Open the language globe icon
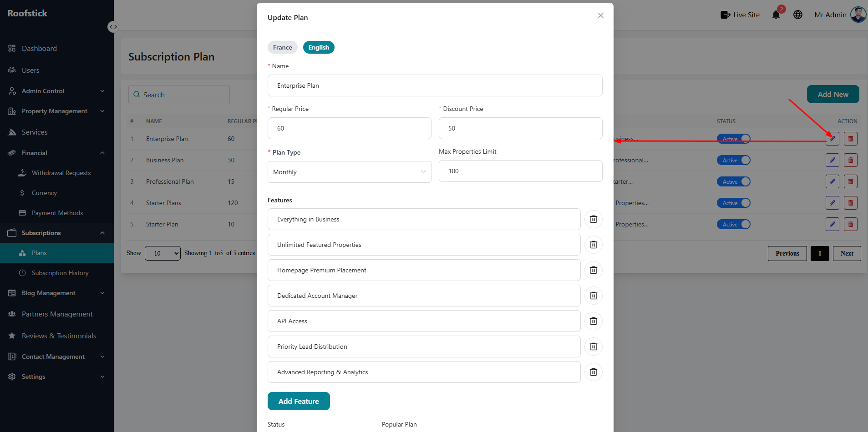This screenshot has height=432, width=868. [x=798, y=15]
